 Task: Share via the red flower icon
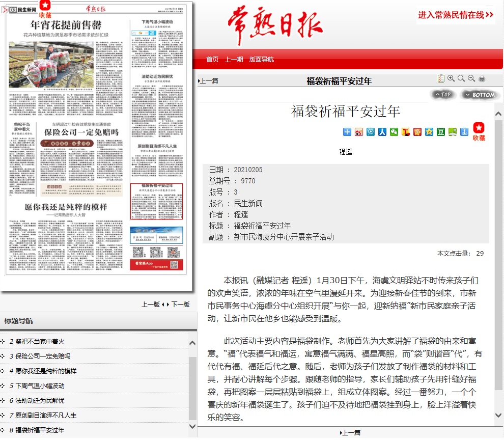tap(417, 132)
